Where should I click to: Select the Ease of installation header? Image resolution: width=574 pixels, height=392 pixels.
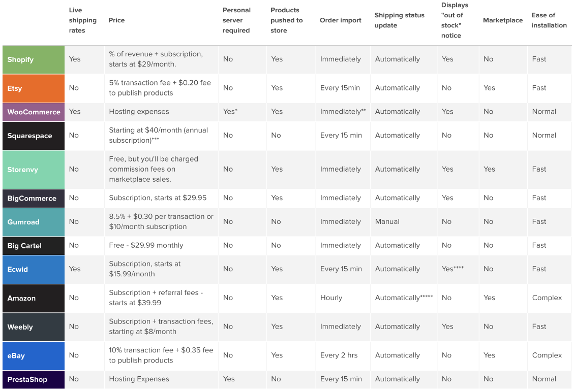pos(549,20)
